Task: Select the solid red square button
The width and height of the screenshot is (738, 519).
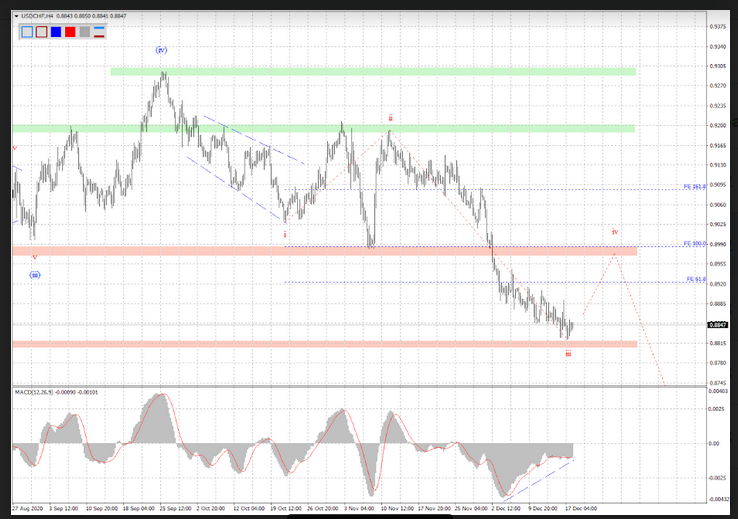Action: (x=70, y=31)
